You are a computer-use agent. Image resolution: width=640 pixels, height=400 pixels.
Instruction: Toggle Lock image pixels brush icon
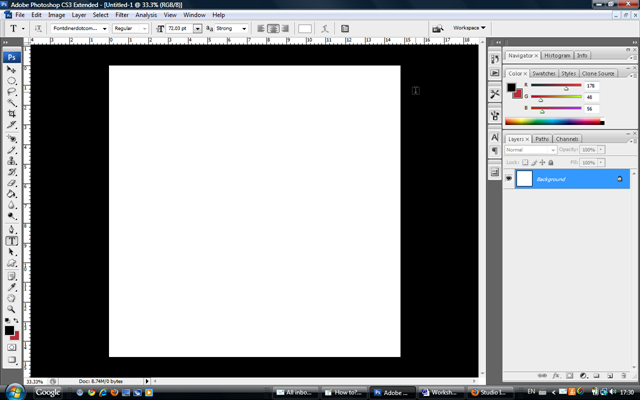pos(534,162)
